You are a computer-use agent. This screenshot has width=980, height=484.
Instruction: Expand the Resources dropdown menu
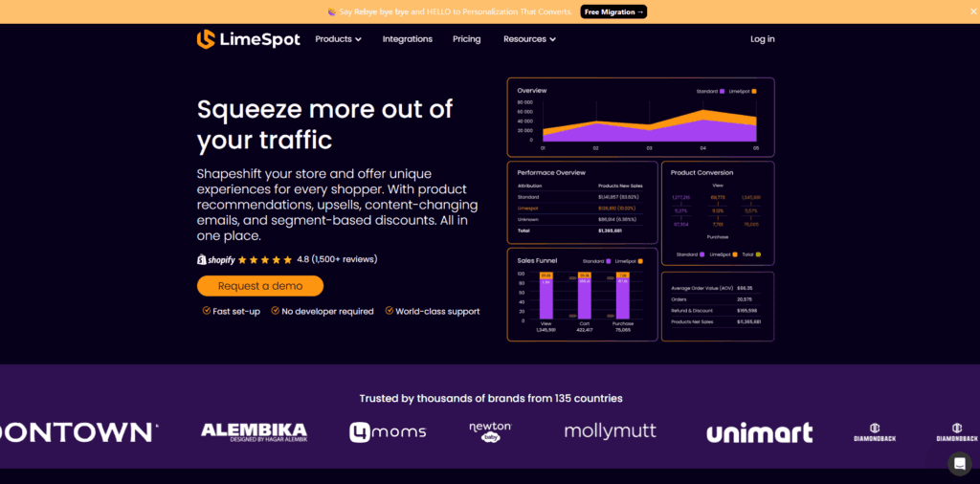click(529, 38)
